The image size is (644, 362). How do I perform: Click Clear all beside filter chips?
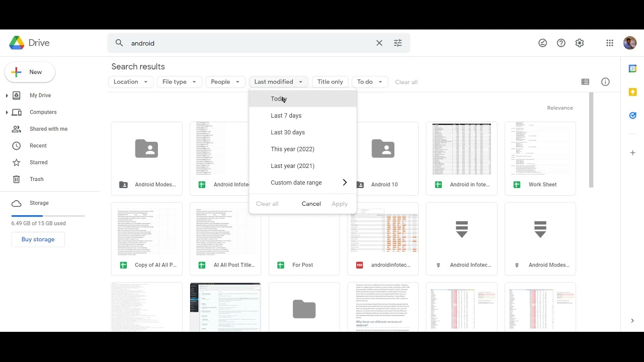tap(406, 82)
